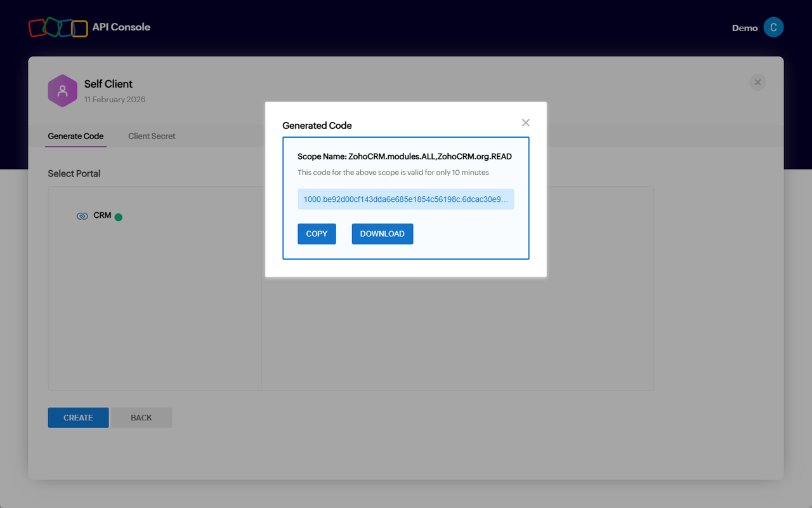The width and height of the screenshot is (812, 508).
Task: Click the purple Self Client hexagon icon
Action: coord(62,91)
